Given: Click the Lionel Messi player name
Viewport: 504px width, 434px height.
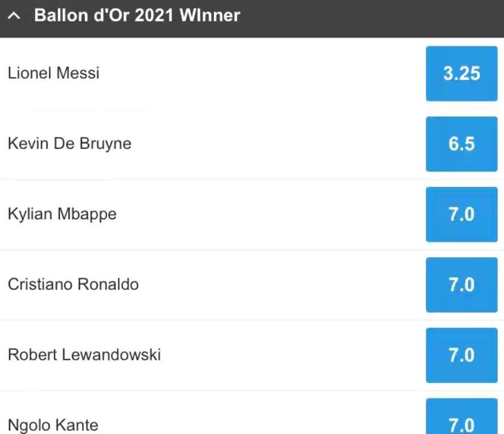Looking at the screenshot, I should [54, 73].
